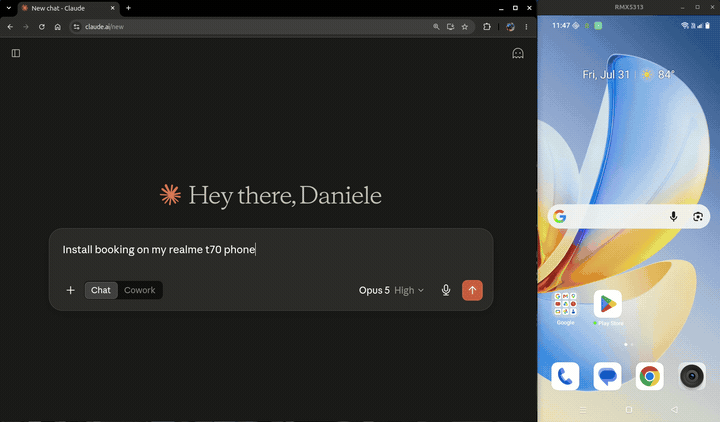720x422 pixels.
Task: Open the tab search dropdown arrow
Action: 8,8
